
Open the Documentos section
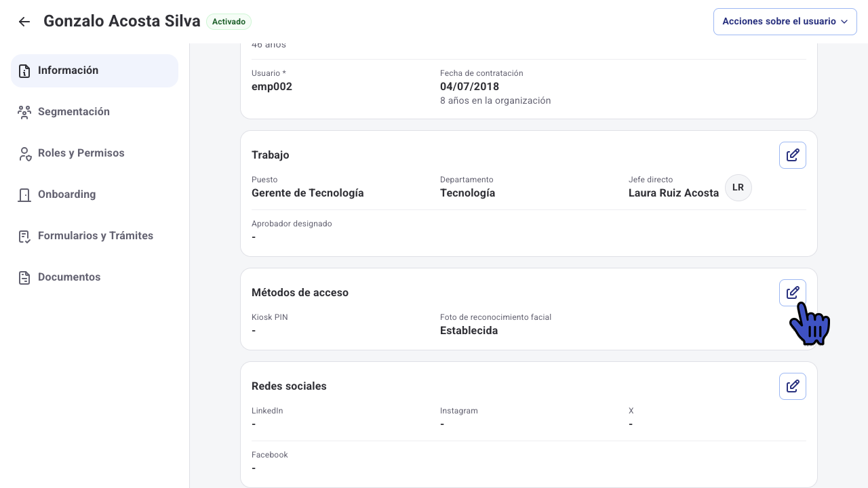pyautogui.click(x=94, y=277)
